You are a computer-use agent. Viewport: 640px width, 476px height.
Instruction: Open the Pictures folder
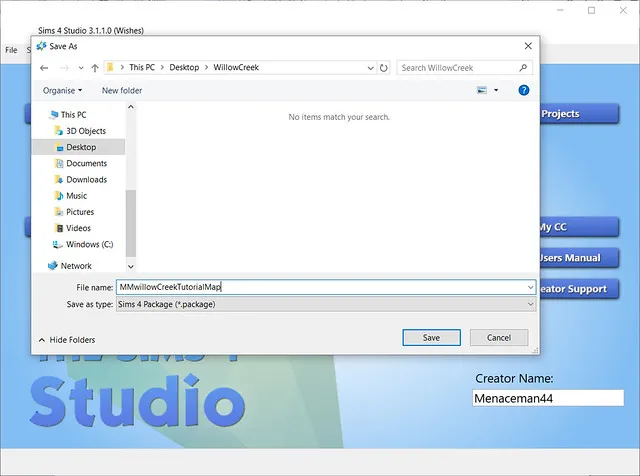coord(80,212)
